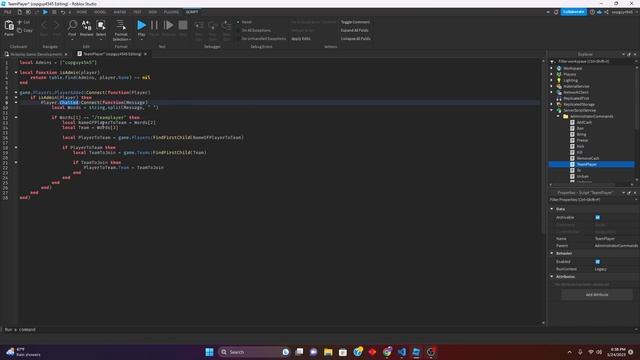
Task: Open the Windows Start menu
Action: tap(209, 352)
